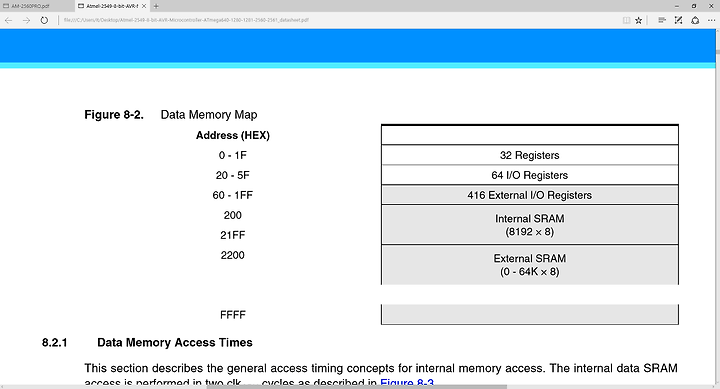This screenshot has height=389, width=720.
Task: Click the '32 Registers' cell
Action: point(529,155)
